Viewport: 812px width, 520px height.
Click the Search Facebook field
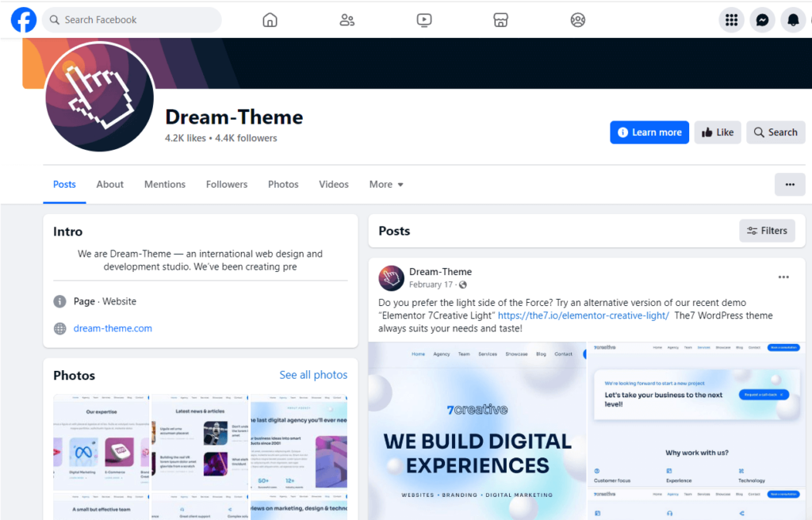coord(132,20)
